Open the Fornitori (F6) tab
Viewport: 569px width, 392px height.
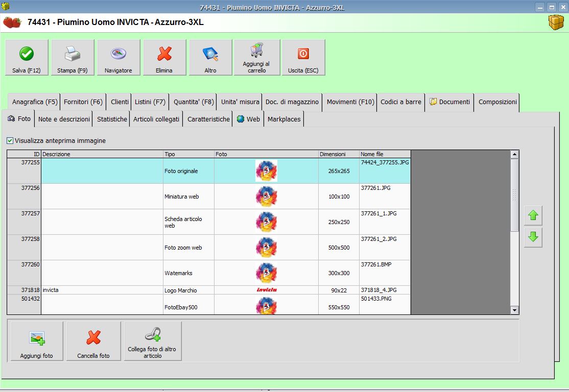(83, 102)
